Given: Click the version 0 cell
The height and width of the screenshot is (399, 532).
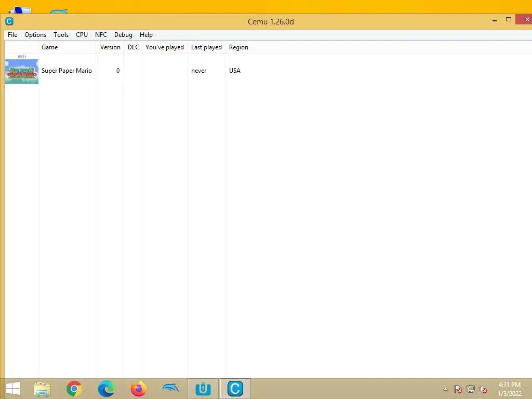Looking at the screenshot, I should coord(118,71).
